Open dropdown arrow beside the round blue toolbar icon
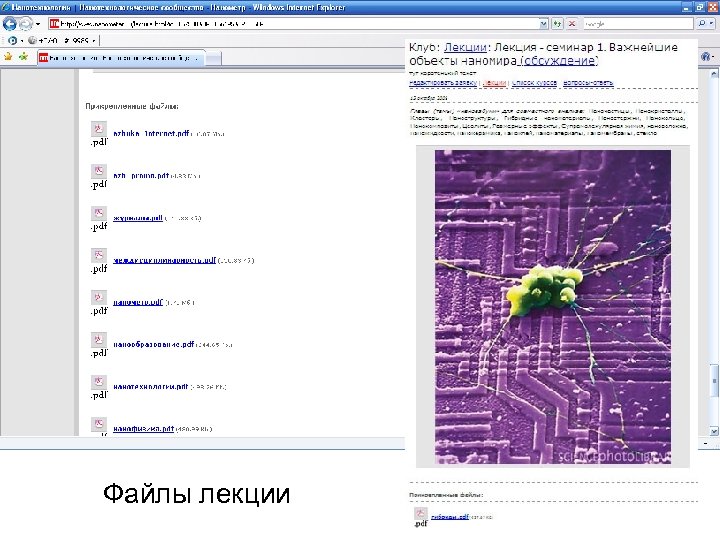Screen dimensions: 720x540 pyautogui.click(x=22, y=41)
